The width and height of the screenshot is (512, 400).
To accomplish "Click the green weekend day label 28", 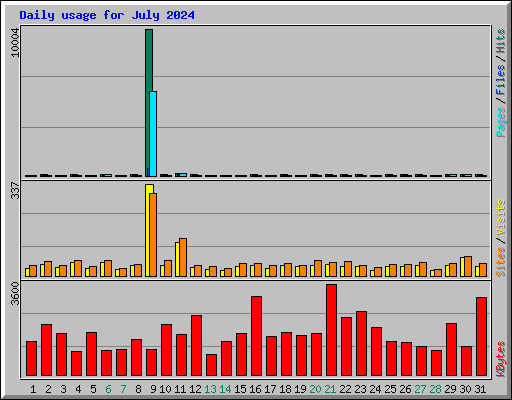I will [x=435, y=389].
